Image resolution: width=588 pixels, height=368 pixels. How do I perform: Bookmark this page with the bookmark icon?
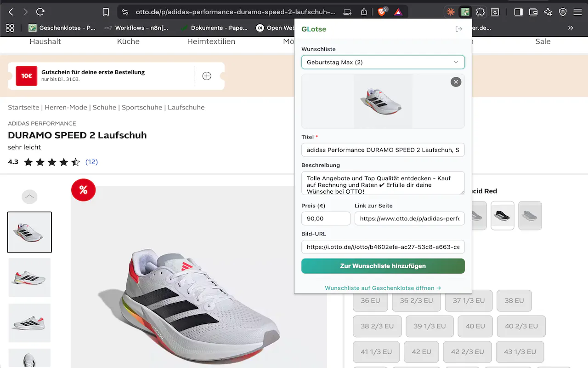click(x=106, y=12)
